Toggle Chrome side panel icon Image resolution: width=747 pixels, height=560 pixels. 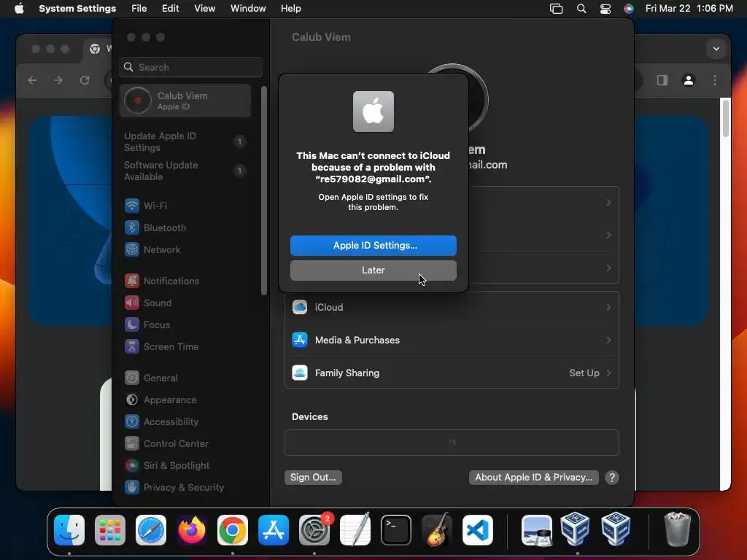tap(662, 80)
